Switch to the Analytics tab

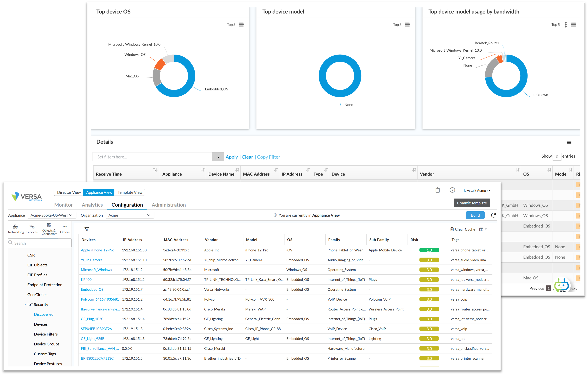pyautogui.click(x=92, y=205)
